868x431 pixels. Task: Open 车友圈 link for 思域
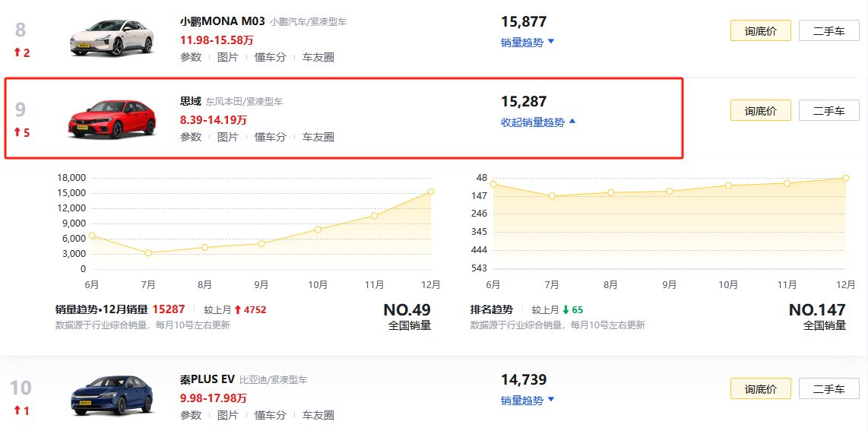tap(318, 137)
